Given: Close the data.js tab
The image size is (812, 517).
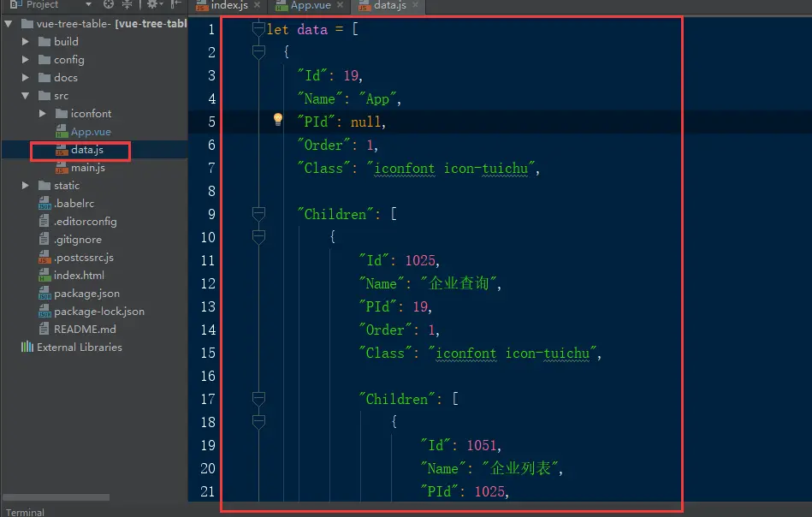Looking at the screenshot, I should coord(415,5).
